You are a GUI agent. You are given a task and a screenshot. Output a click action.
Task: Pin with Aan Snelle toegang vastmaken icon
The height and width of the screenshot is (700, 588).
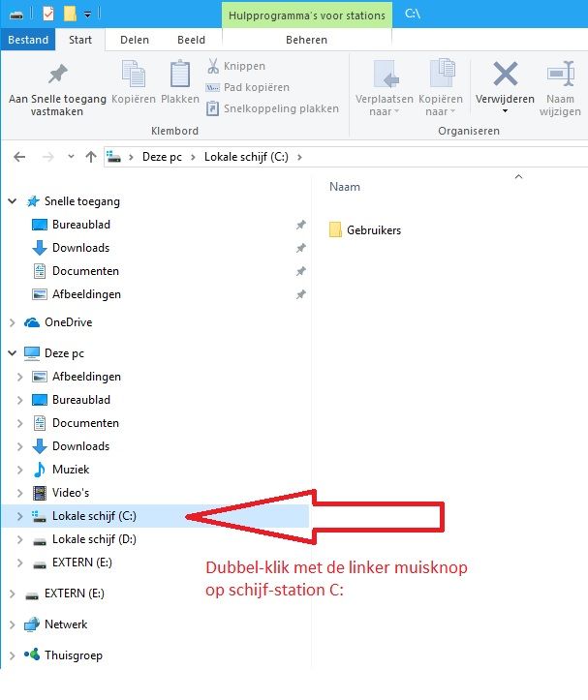pyautogui.click(x=58, y=74)
